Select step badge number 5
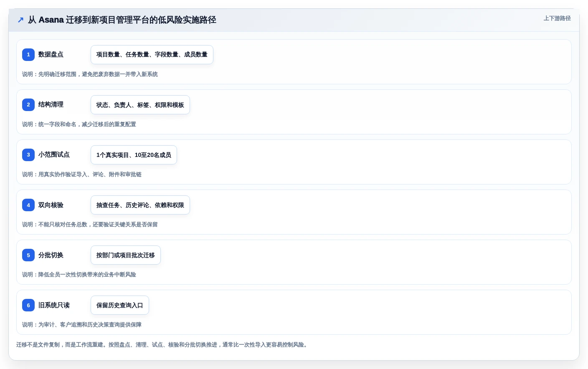This screenshot has height=369, width=588. coord(28,255)
